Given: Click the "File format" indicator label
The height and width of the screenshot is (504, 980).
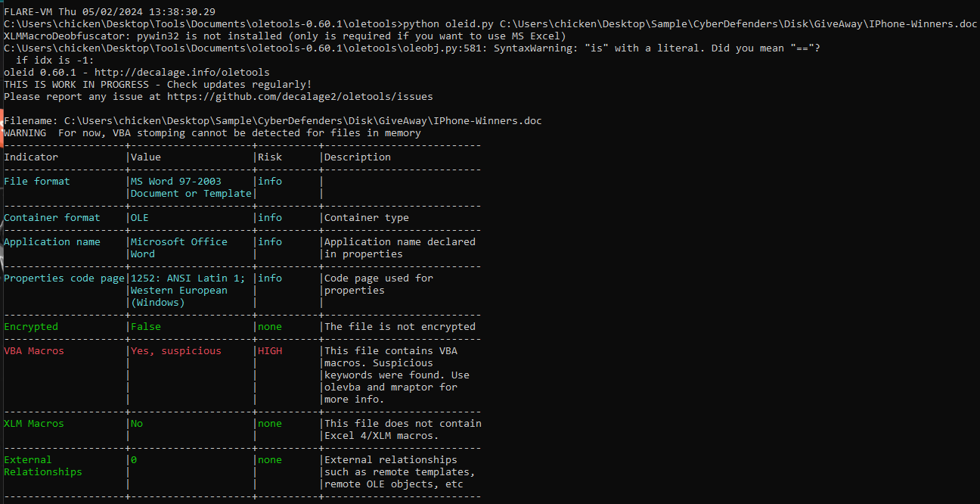Looking at the screenshot, I should 37,182.
